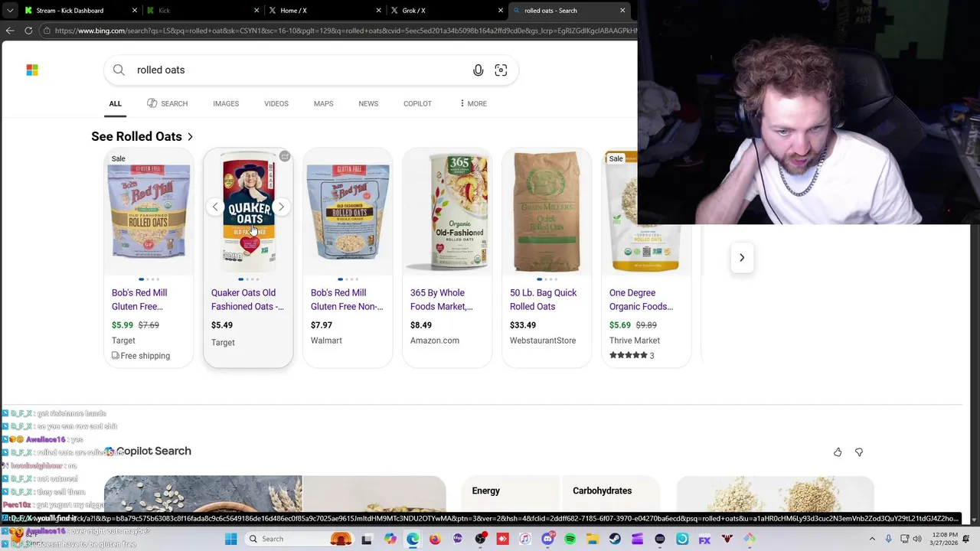Open the Microsoft logo home icon
The height and width of the screenshot is (551, 980).
pos(32,70)
